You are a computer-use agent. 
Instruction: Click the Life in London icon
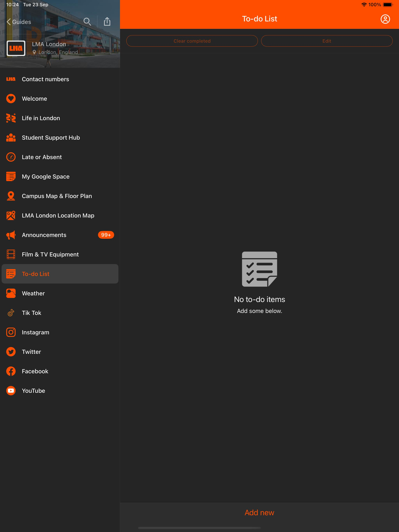pos(11,118)
